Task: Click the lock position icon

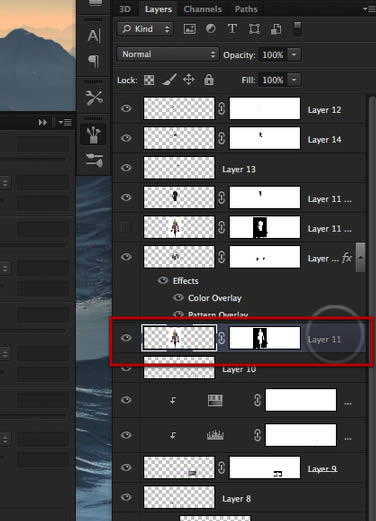Action: click(x=189, y=80)
